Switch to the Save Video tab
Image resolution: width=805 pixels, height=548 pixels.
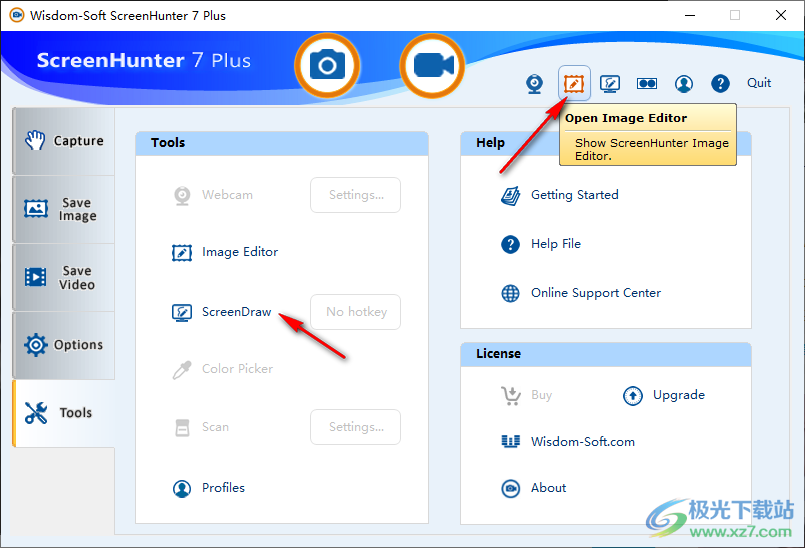(64, 277)
